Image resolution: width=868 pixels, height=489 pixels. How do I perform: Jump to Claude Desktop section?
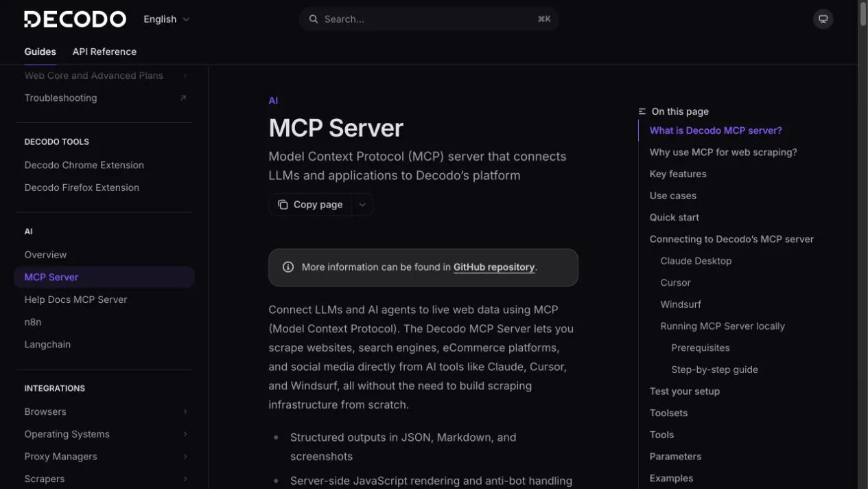coord(696,261)
